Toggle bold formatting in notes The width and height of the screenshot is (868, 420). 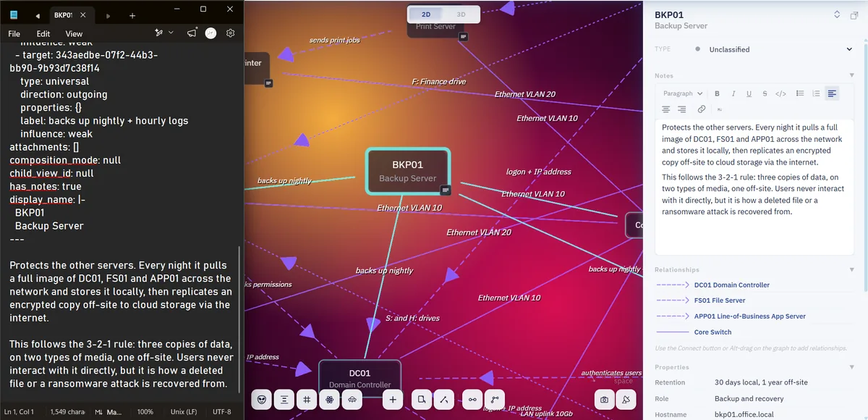coord(717,93)
